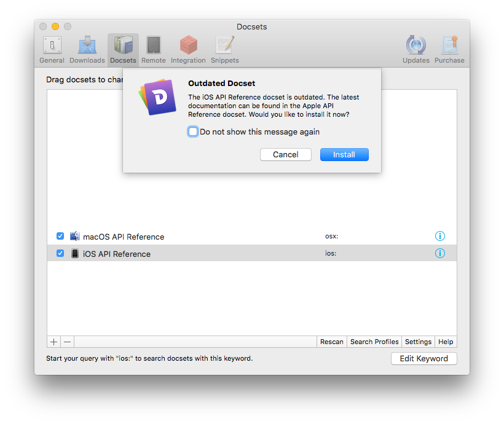Click the yellow minimize window button
504x424 pixels.
tap(55, 26)
